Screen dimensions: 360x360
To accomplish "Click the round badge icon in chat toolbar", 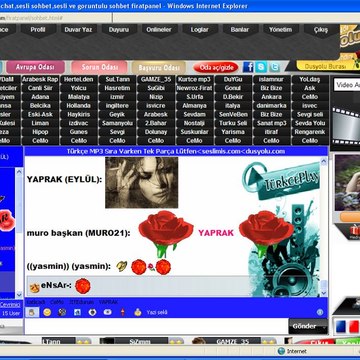I will 92,312.
